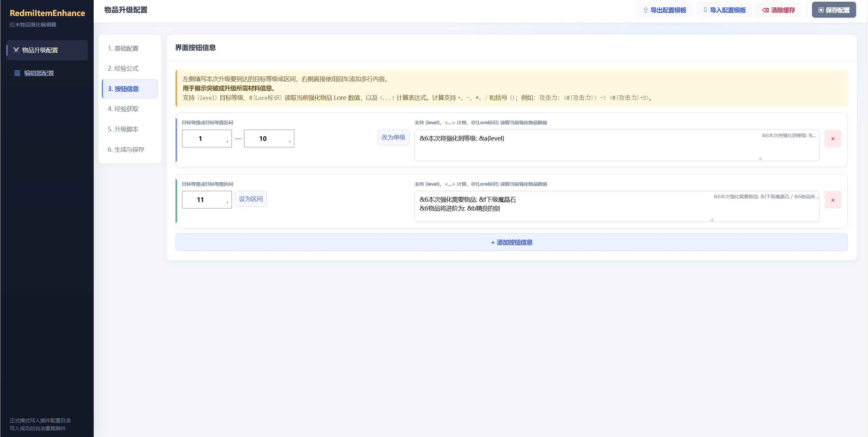868x437 pixels.
Task: Click the start level field showing 1
Action: 207,139
